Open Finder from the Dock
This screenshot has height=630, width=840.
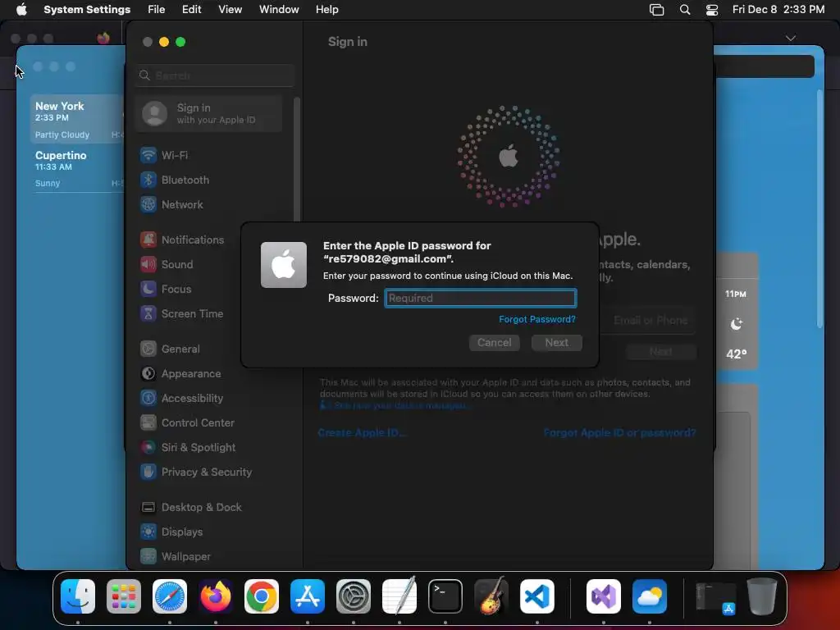click(x=78, y=596)
